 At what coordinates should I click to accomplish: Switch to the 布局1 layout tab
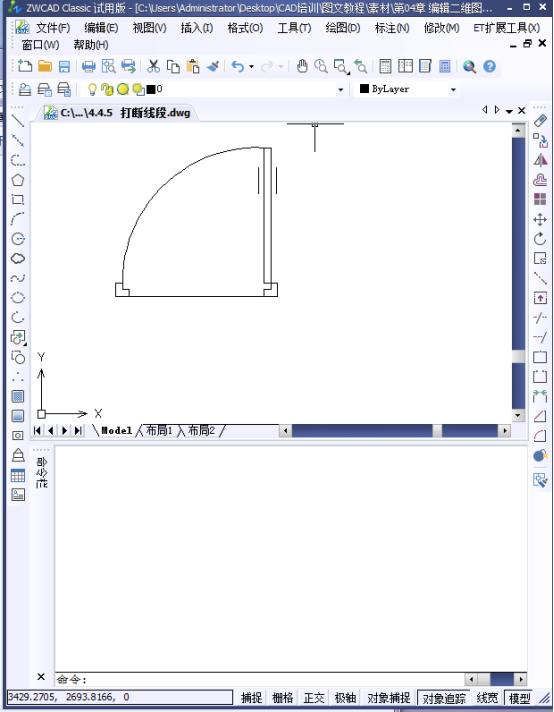tap(159, 430)
